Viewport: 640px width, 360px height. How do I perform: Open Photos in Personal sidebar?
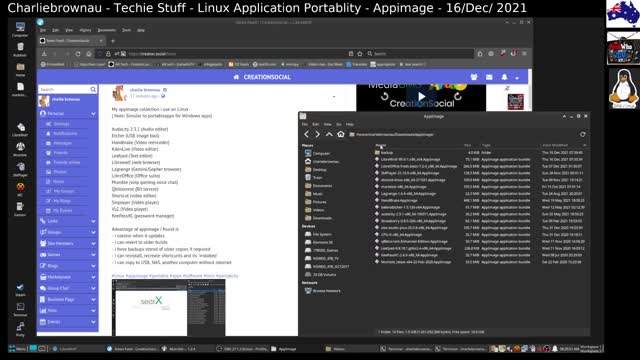pyautogui.click(x=59, y=172)
